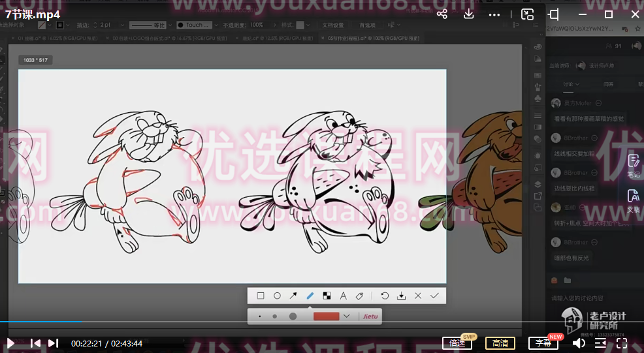The height and width of the screenshot is (353, 644).
Task: Choose the mosaic blur tool
Action: point(327,296)
